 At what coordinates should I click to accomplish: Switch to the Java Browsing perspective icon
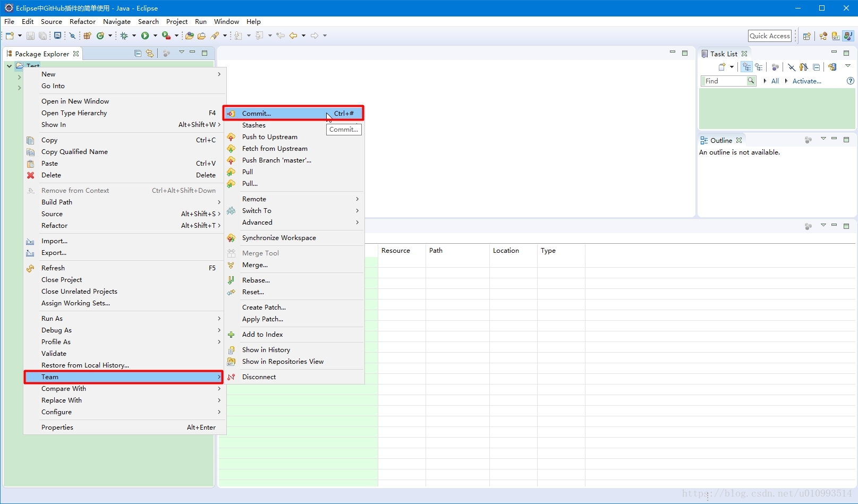(823, 36)
